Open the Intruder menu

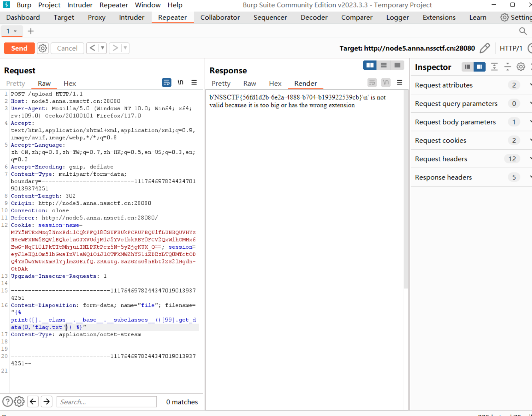click(80, 5)
